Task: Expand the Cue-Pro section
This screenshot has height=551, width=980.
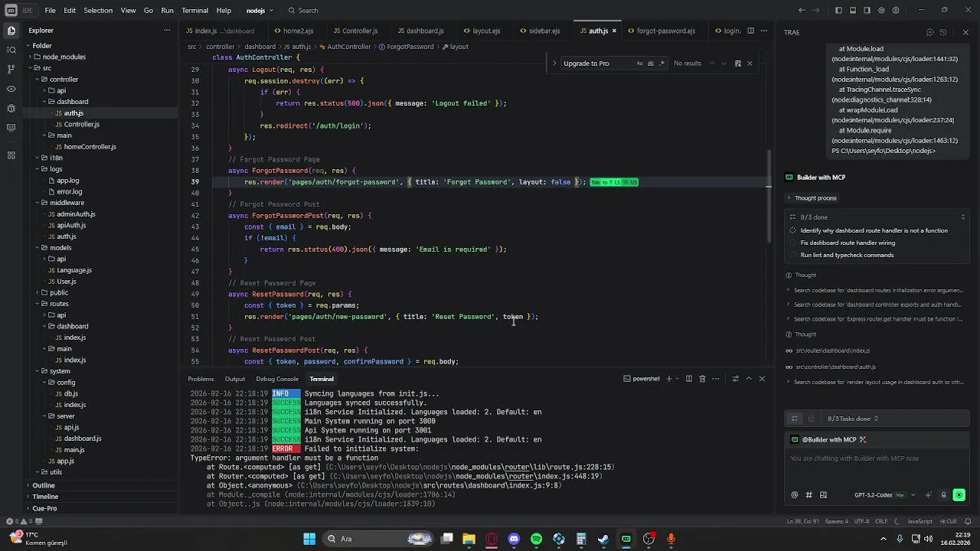Action: click(44, 508)
